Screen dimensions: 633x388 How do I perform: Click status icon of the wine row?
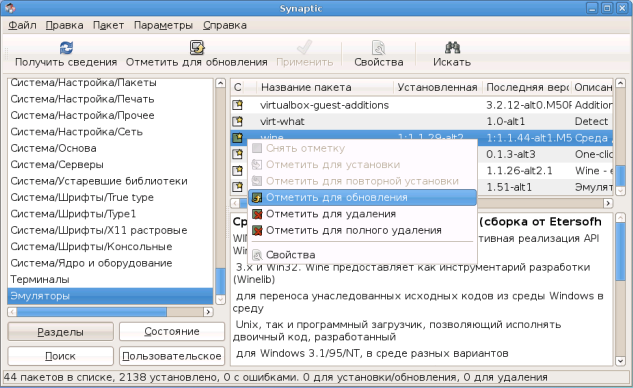[x=238, y=138]
